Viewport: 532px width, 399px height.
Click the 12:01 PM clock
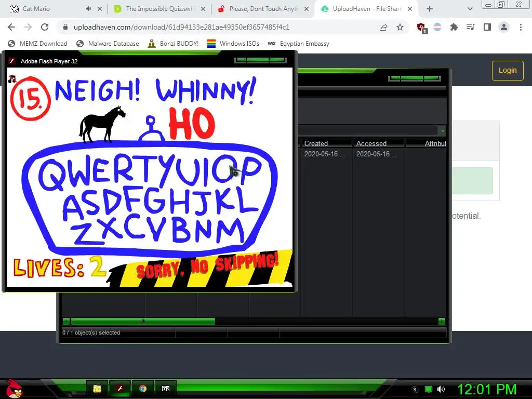487,389
